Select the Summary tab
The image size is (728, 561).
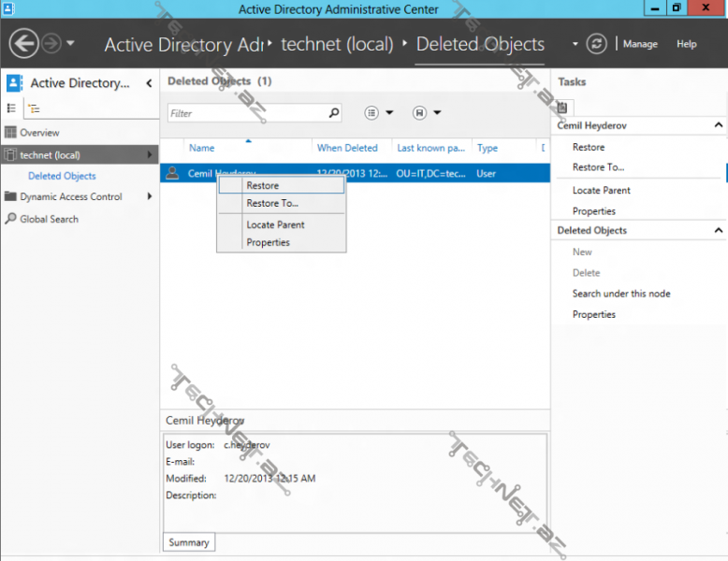click(x=189, y=542)
